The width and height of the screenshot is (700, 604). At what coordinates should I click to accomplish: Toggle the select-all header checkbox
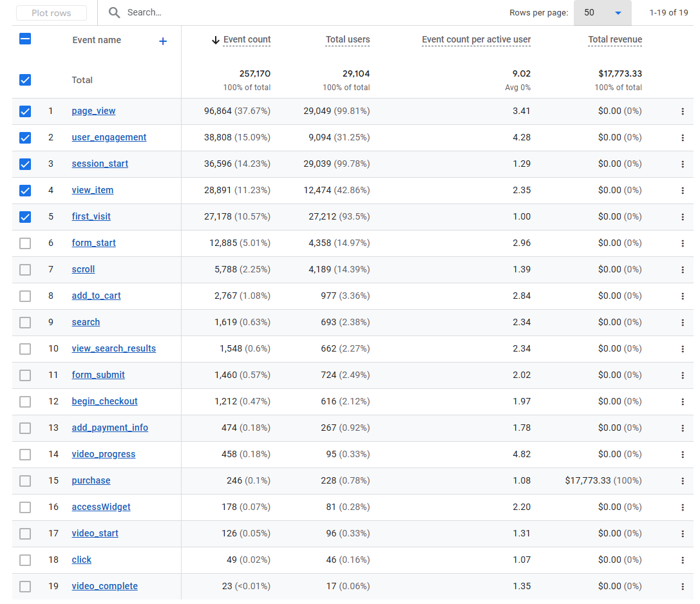point(25,39)
